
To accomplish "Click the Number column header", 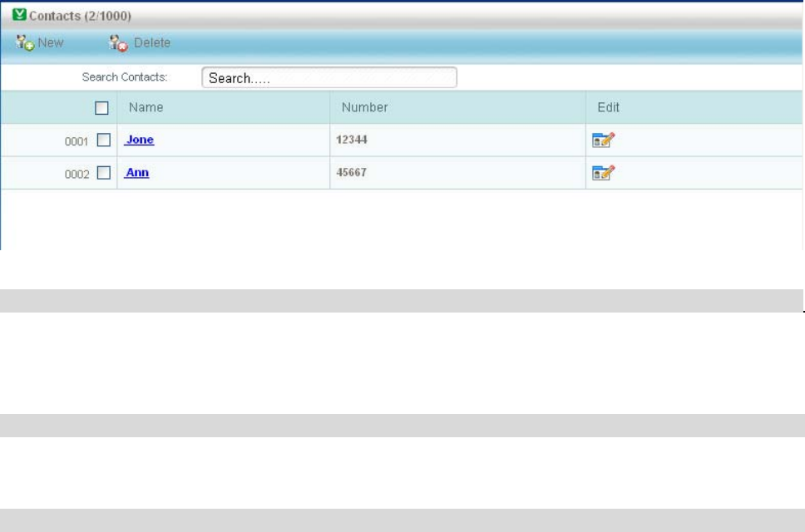I will tap(364, 107).
